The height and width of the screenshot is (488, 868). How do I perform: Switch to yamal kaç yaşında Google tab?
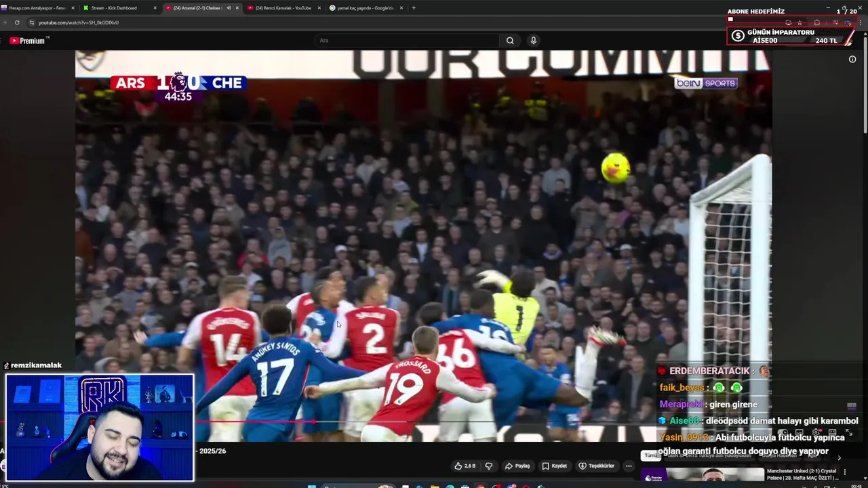(x=365, y=8)
